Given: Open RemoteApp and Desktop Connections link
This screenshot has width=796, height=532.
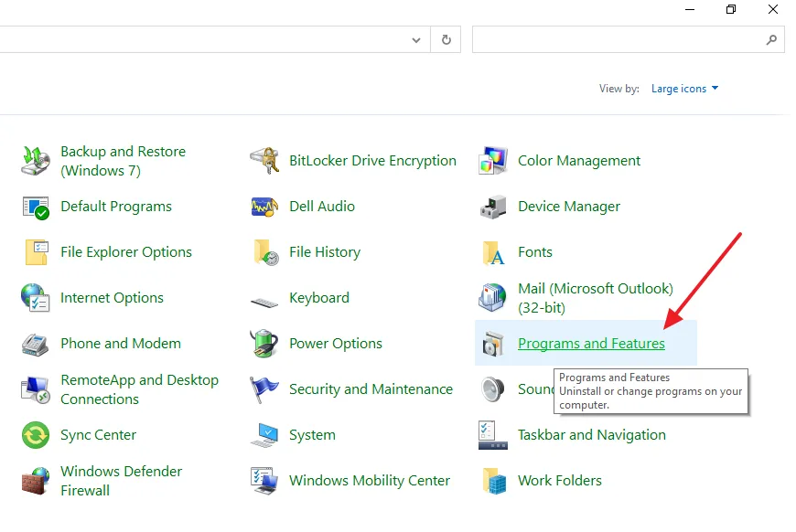Looking at the screenshot, I should tap(139, 389).
